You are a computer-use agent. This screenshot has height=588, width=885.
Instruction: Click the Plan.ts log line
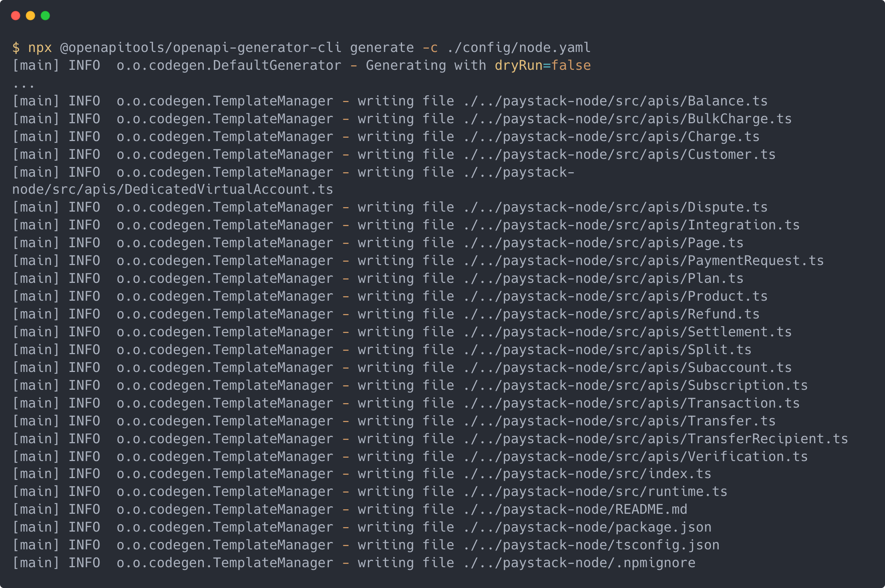tap(378, 279)
